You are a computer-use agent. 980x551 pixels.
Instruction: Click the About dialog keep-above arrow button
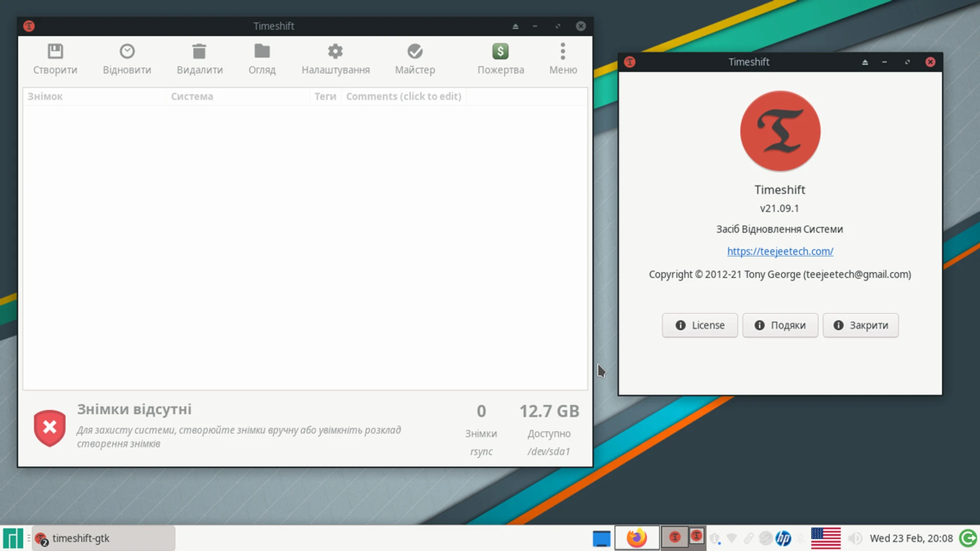pos(865,62)
